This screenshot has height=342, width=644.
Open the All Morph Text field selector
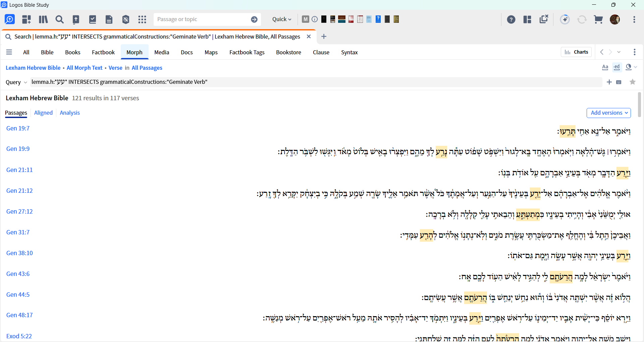pyautogui.click(x=85, y=68)
